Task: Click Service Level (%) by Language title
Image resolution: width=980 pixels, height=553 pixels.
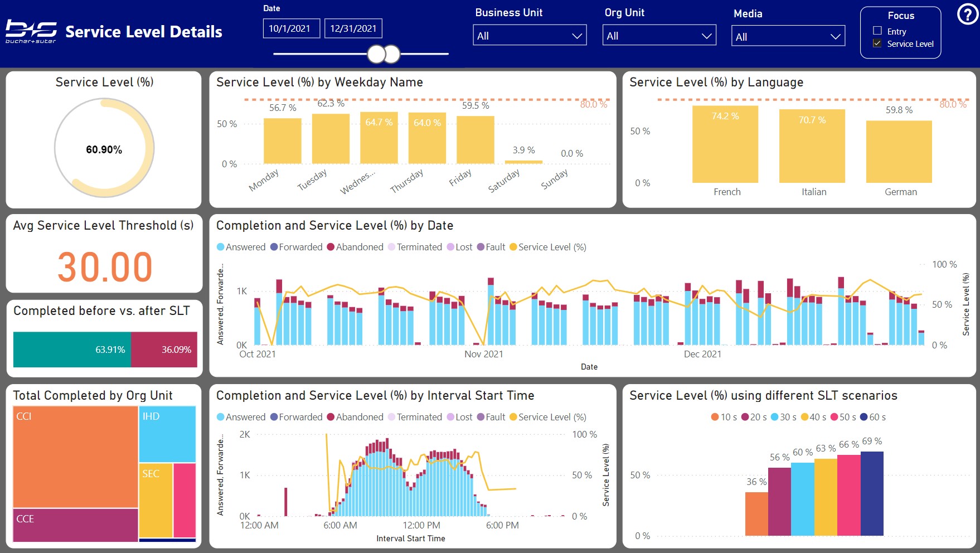Action: coord(716,82)
